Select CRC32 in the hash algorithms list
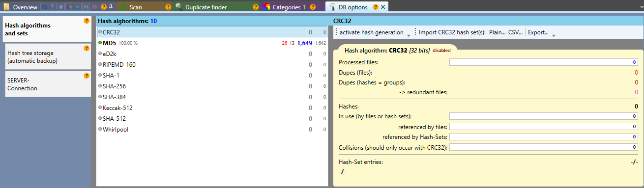Screen dimensions: 644x188 coord(212,32)
